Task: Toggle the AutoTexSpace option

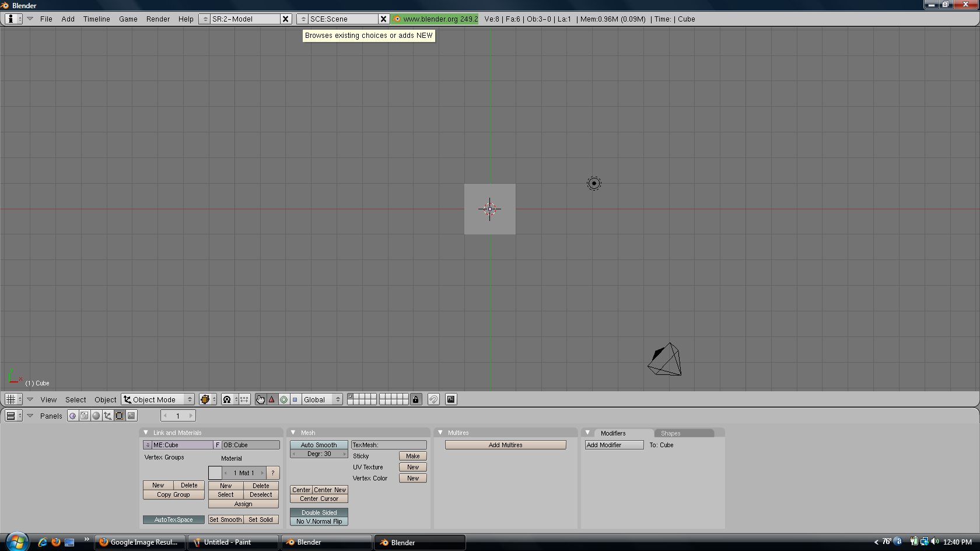Action: tap(174, 520)
